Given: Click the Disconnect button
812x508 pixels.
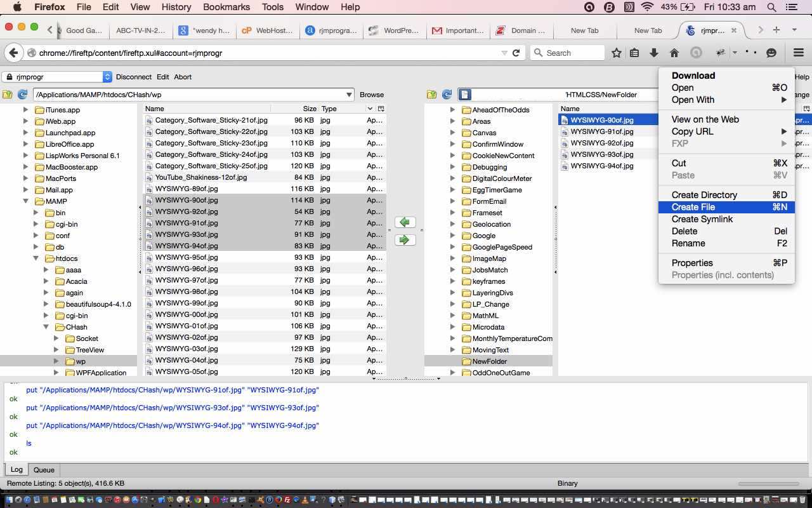Looking at the screenshot, I should (x=133, y=77).
